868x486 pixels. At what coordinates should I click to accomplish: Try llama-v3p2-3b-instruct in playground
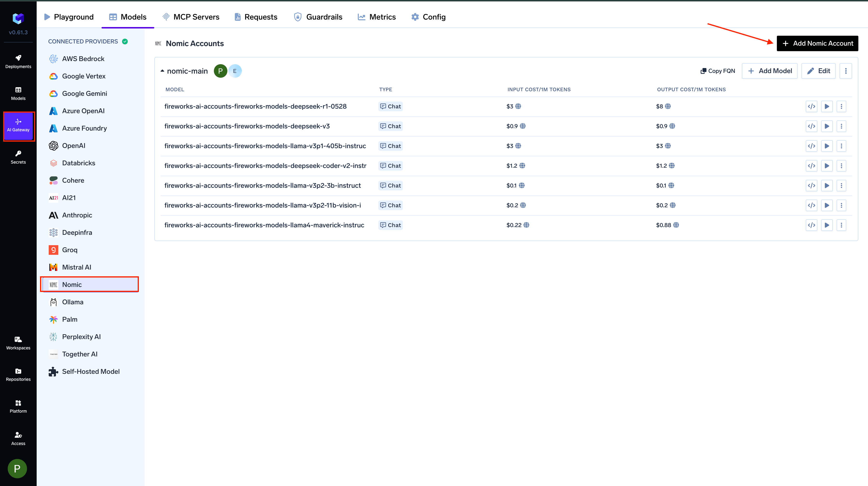pos(827,186)
